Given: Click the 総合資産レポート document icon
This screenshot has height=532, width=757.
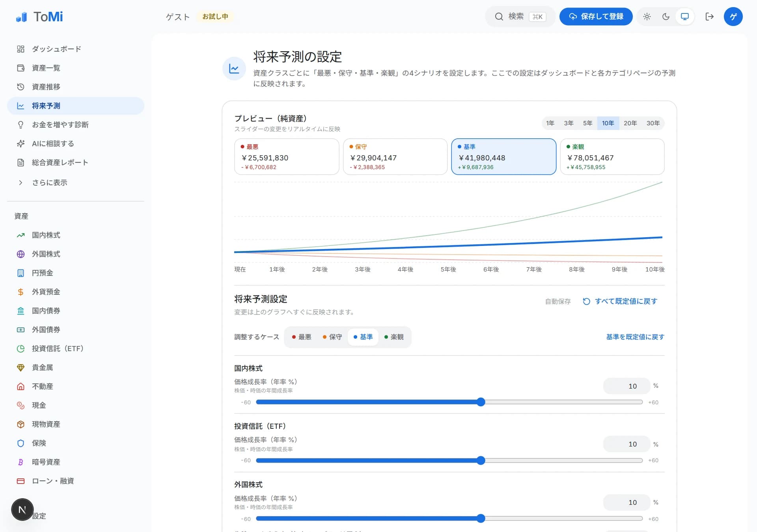Looking at the screenshot, I should coord(21,162).
